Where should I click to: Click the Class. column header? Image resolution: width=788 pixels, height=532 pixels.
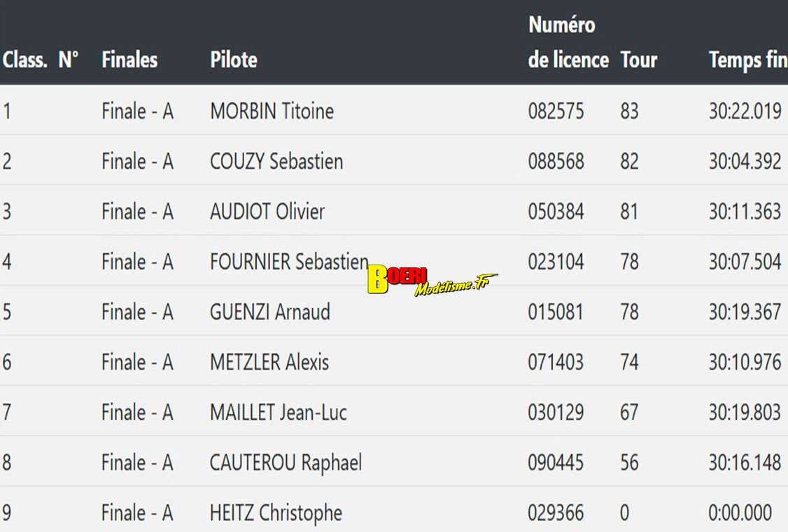24,60
